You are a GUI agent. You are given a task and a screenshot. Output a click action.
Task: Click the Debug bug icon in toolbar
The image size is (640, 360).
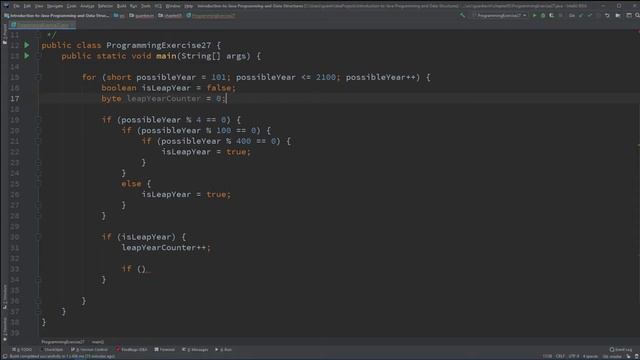[543, 16]
